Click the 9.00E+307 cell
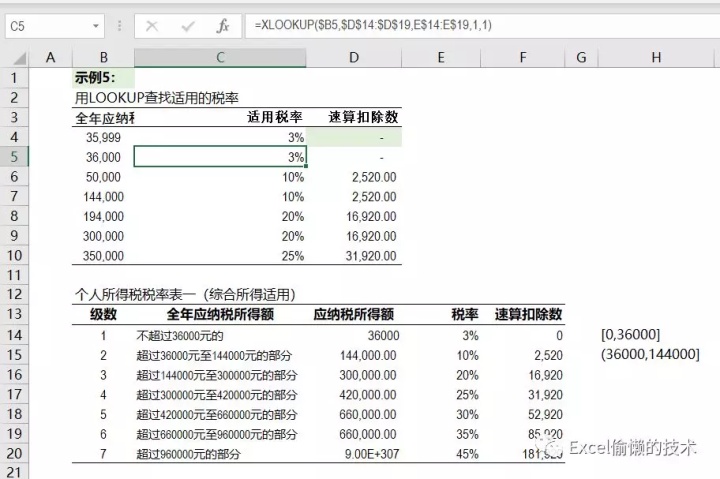 [354, 454]
